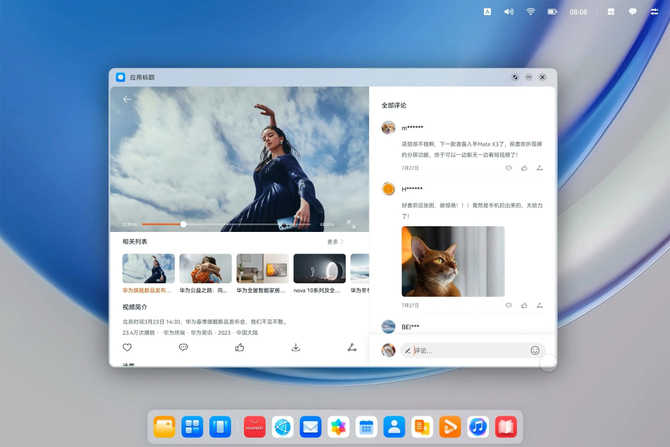Click the 全部评论 heading

click(394, 105)
